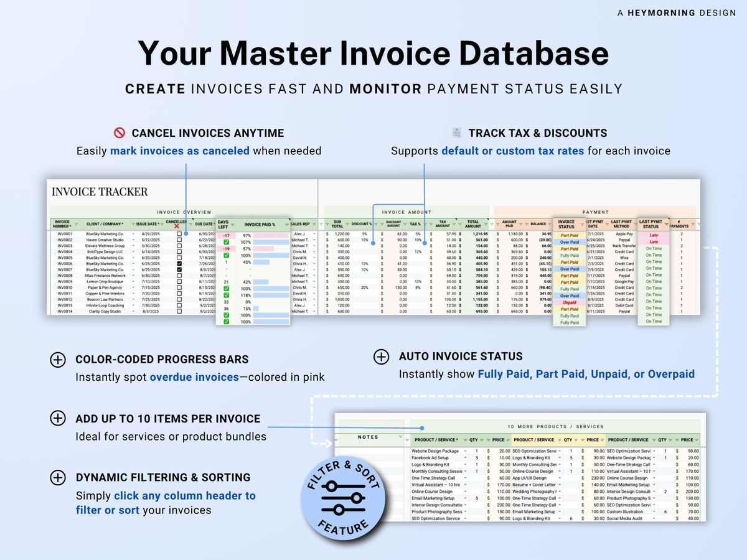This screenshot has height=560, width=747.
Task: Select the Unpaid invoice status cell
Action: (x=570, y=302)
